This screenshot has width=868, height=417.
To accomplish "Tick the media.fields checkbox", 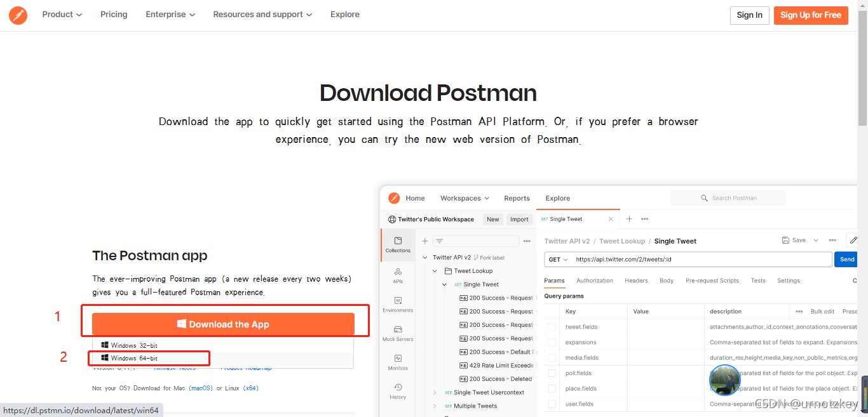I will click(552, 358).
